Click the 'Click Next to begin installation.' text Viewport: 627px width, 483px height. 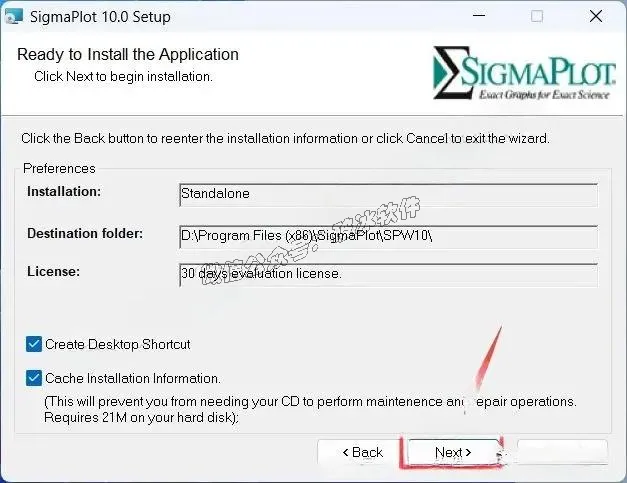click(123, 76)
